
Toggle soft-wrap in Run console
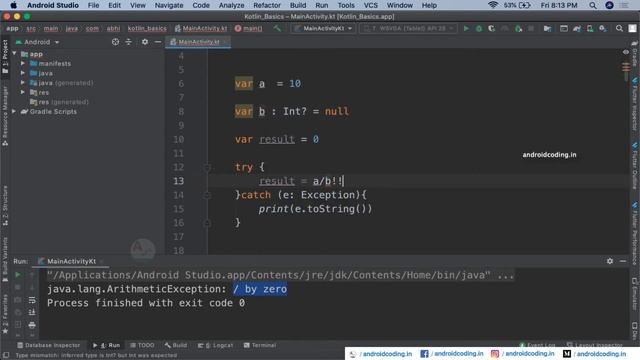[32, 300]
